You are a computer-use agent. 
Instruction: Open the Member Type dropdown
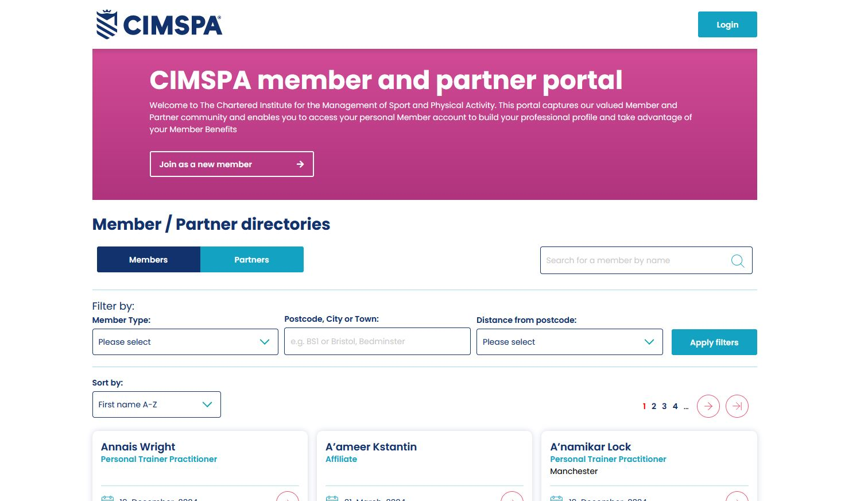(185, 342)
